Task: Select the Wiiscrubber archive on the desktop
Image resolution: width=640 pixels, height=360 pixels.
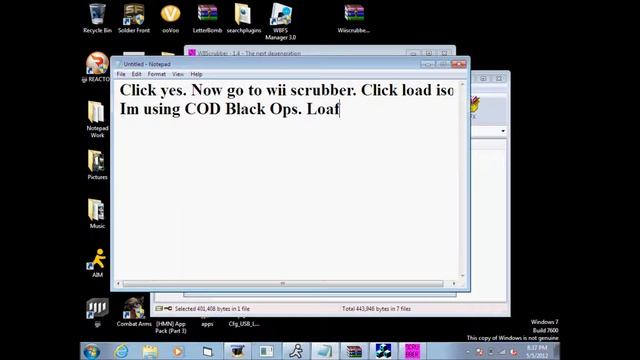Action: pos(353,19)
